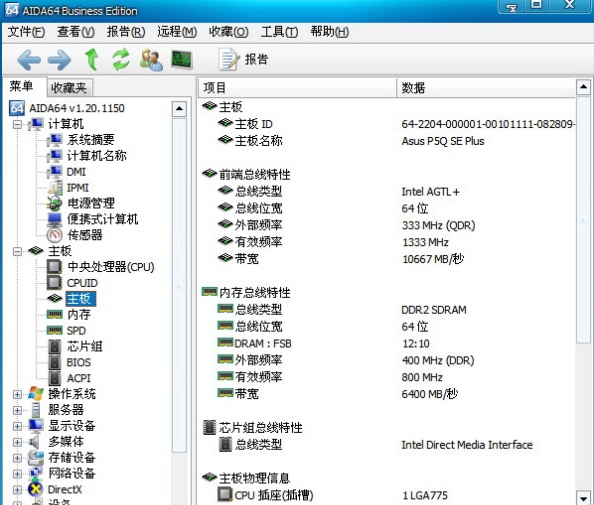Viewport: 594px width, 505px height.
Task: Select 电源管理 in the tree
Action: (x=91, y=203)
